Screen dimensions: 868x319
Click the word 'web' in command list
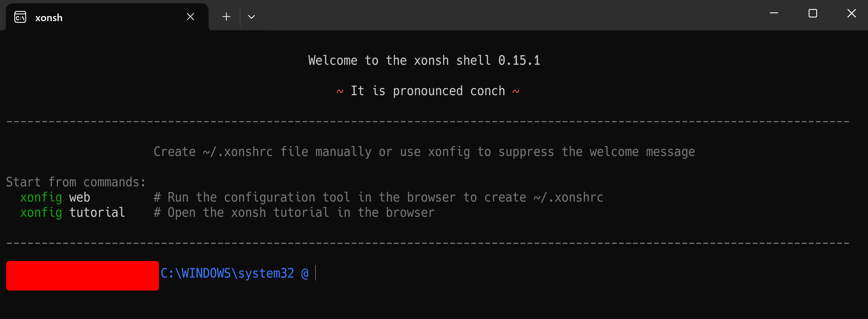80,197
